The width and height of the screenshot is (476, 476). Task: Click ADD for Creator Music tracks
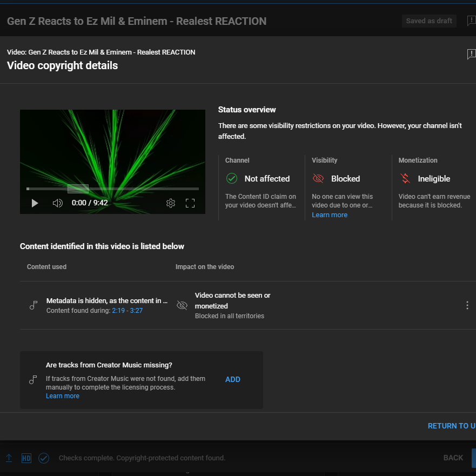click(x=233, y=379)
